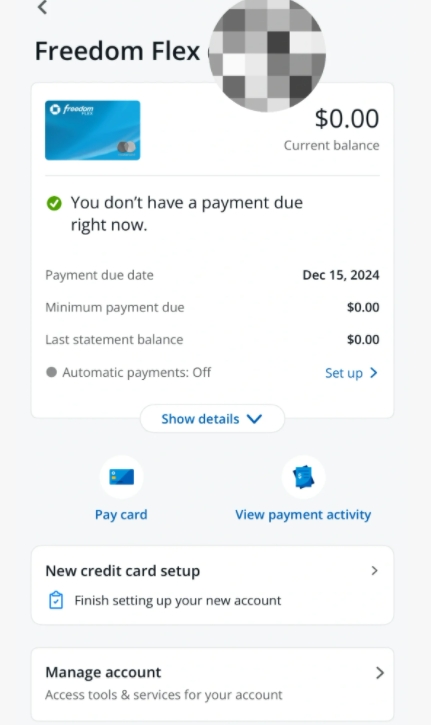Screen dimensions: 431x725
Task: Tap the Pay card icon
Action: point(122,477)
